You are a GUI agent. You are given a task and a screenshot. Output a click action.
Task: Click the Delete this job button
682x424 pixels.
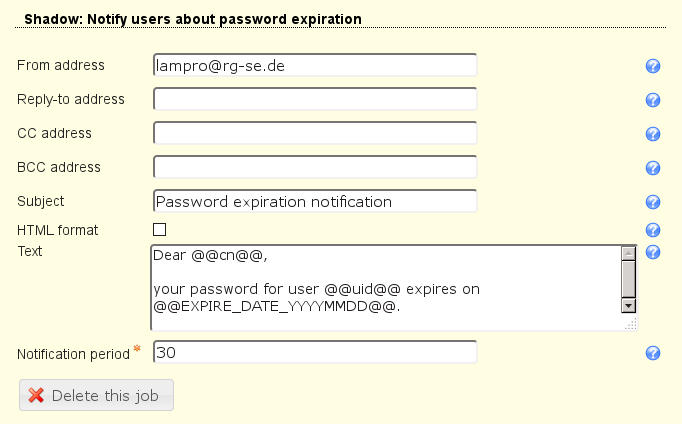(x=97, y=395)
